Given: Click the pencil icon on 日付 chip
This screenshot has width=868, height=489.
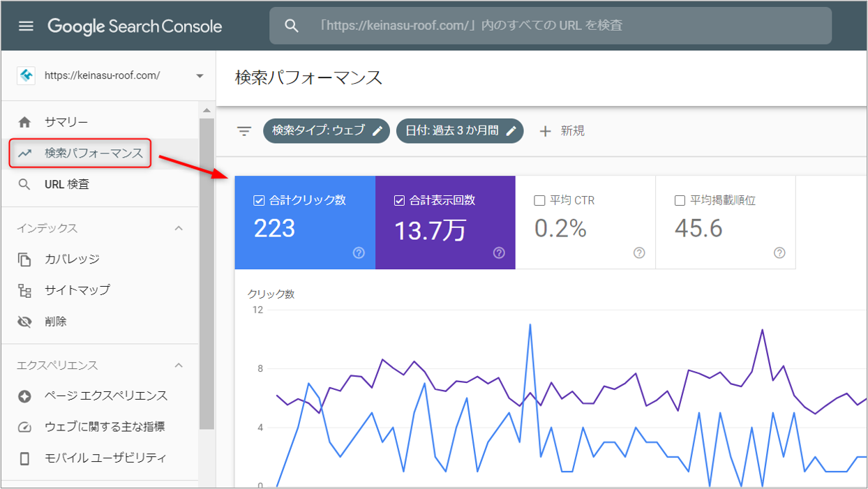Looking at the screenshot, I should click(x=511, y=130).
